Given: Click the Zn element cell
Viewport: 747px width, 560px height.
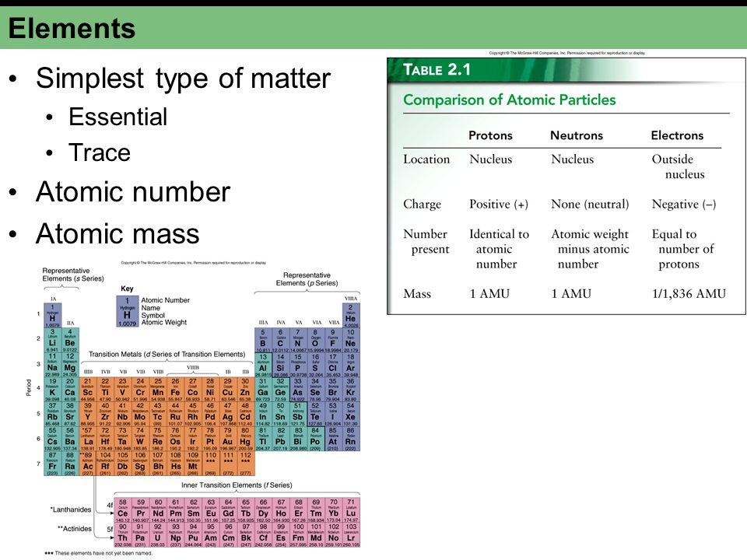Looking at the screenshot, I should (x=245, y=390).
